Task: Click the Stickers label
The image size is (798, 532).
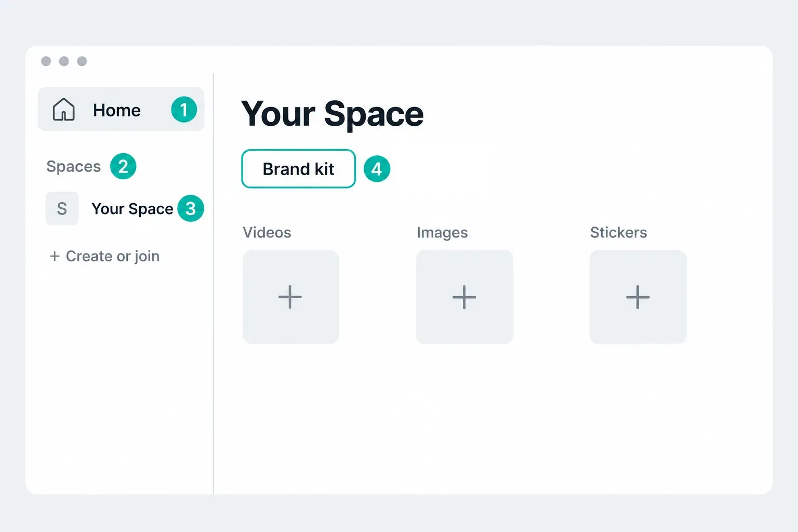Action: pyautogui.click(x=618, y=232)
